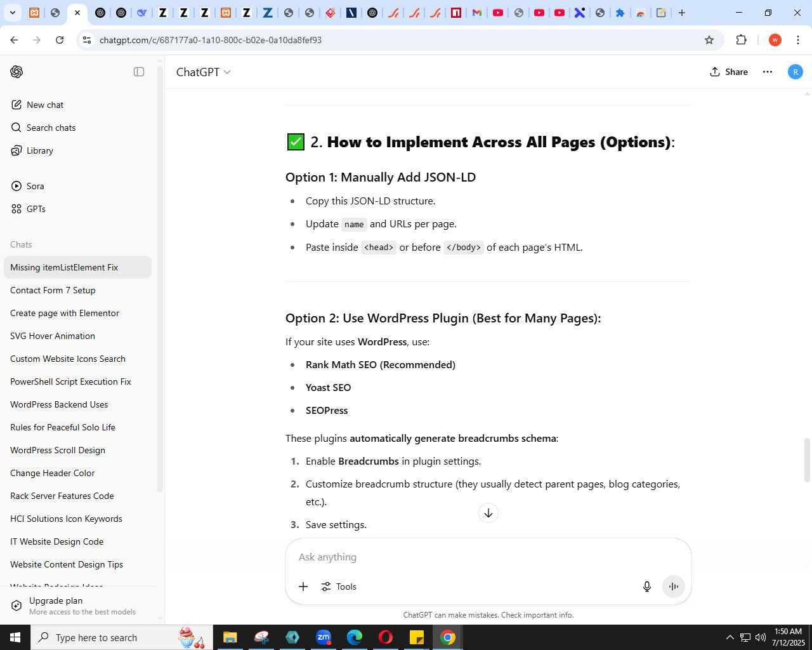This screenshot has width=812, height=650.
Task: Start voice mode with the waveform icon
Action: point(674,587)
